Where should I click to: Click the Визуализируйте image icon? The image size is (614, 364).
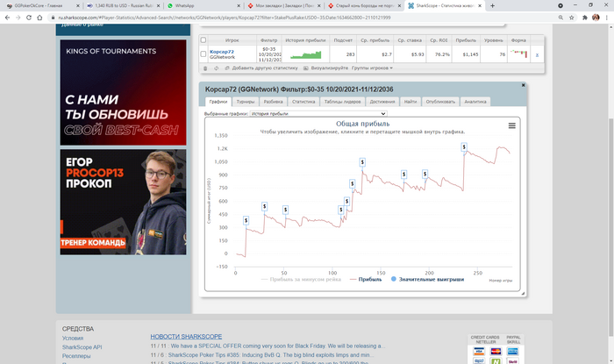coord(306,68)
